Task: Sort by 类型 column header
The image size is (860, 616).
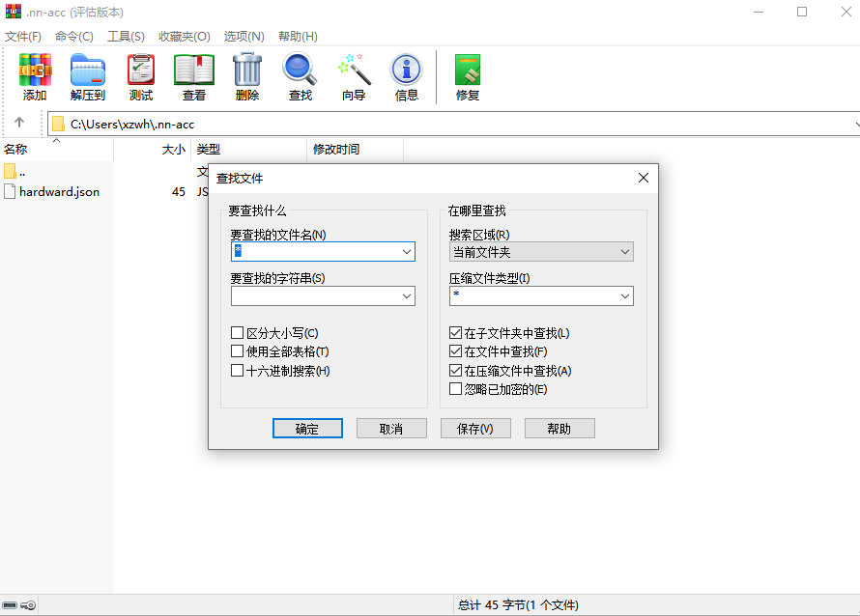Action: tap(248, 149)
